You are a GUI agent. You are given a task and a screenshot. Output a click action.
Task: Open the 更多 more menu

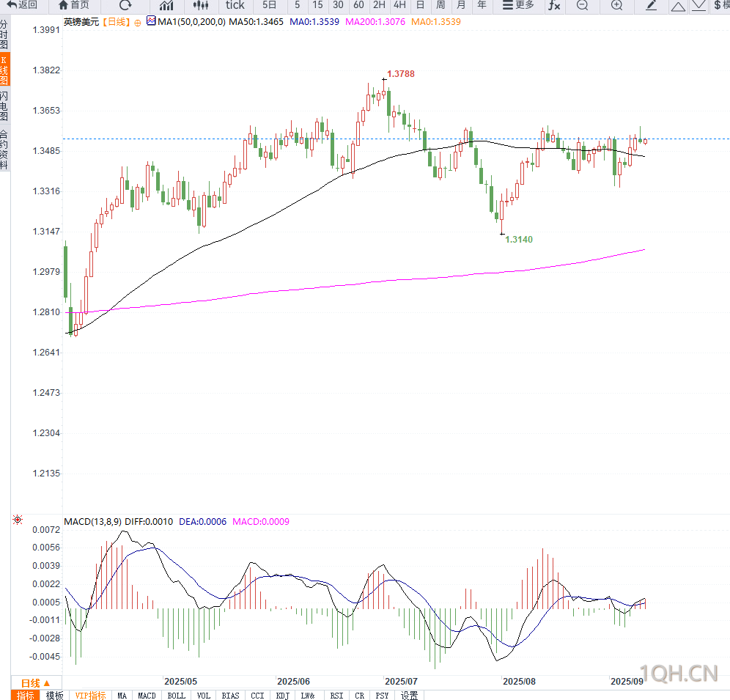[x=518, y=5]
